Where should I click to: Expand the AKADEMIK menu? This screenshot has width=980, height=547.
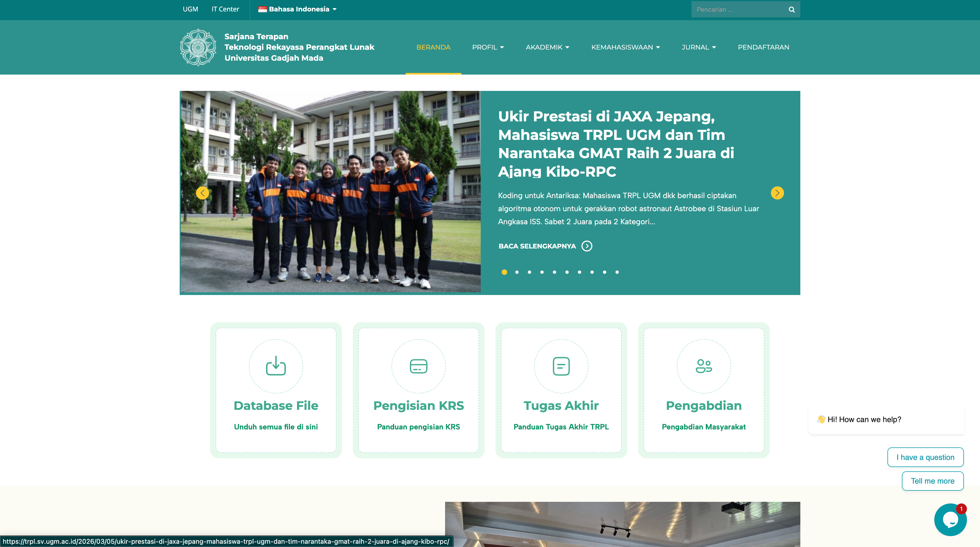[x=547, y=47]
